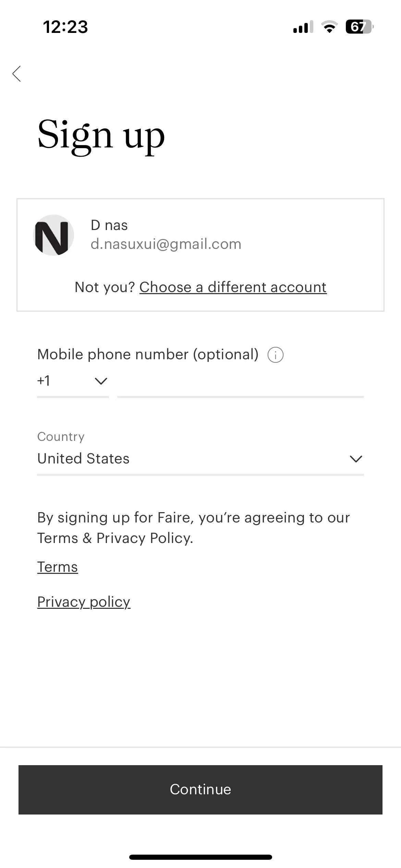Tap the cellular signal bars icon
This screenshot has width=401, height=868.
(x=303, y=27)
